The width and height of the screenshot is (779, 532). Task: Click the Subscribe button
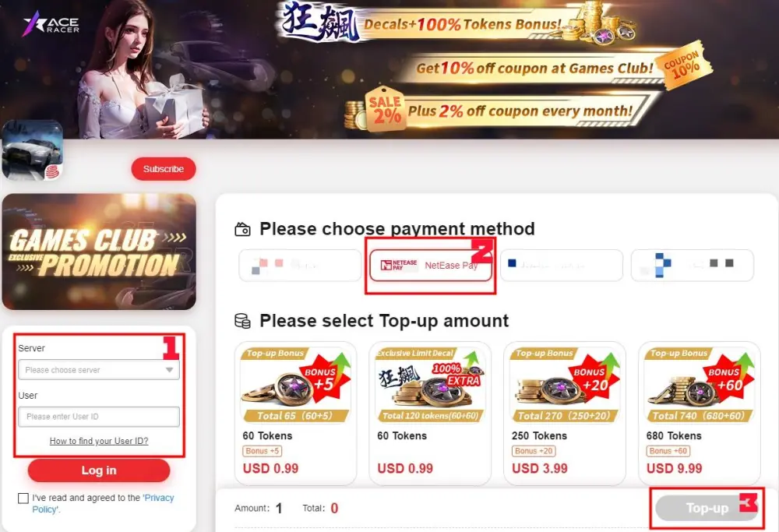pos(164,169)
